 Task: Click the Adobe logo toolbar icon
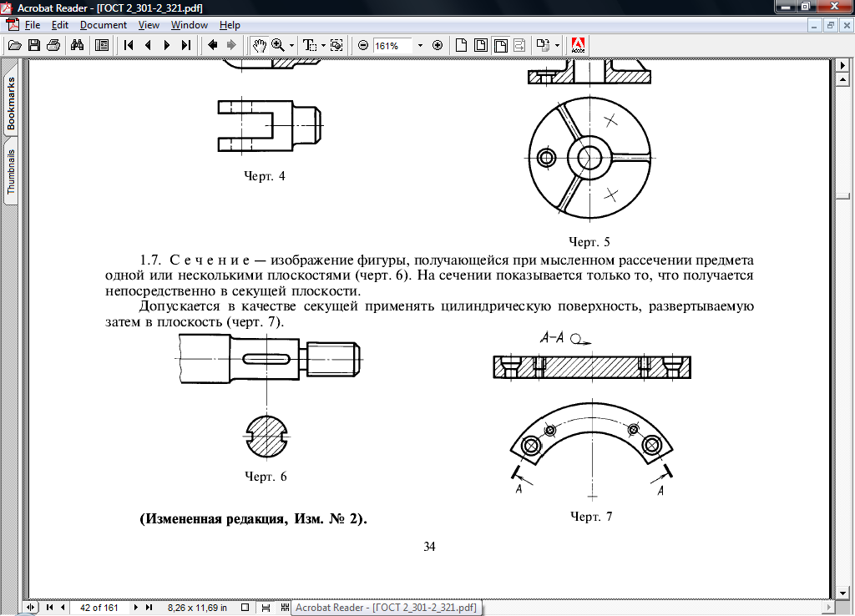click(578, 45)
